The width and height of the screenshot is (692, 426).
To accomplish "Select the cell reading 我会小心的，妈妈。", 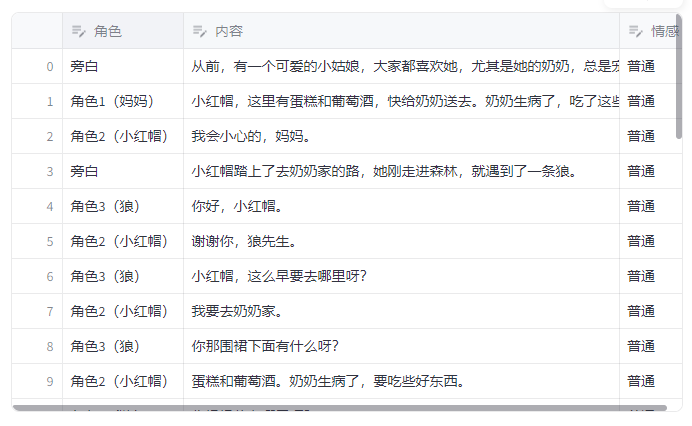I will click(x=251, y=136).
